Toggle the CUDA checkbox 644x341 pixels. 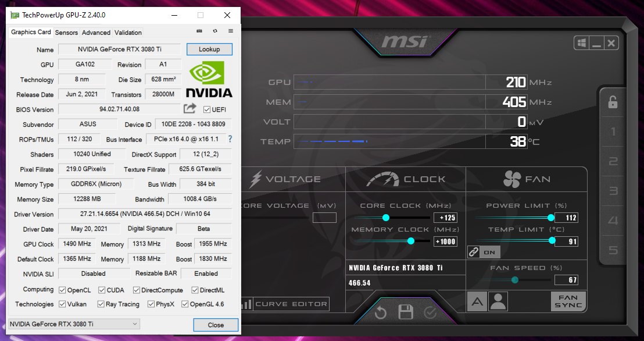coord(102,290)
